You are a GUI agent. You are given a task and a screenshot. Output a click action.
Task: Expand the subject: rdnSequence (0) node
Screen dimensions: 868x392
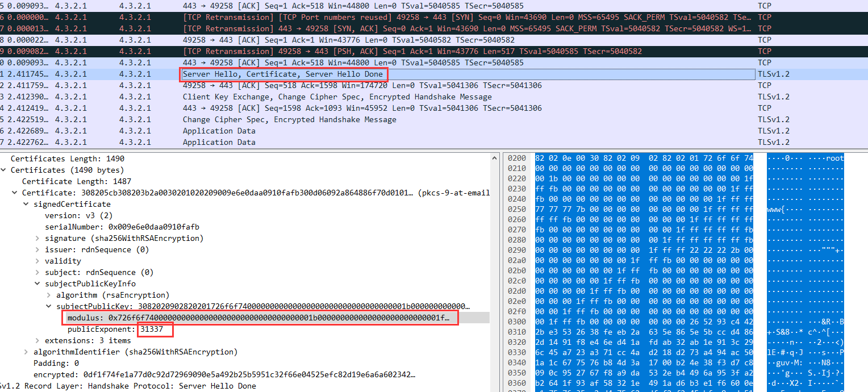(38, 272)
